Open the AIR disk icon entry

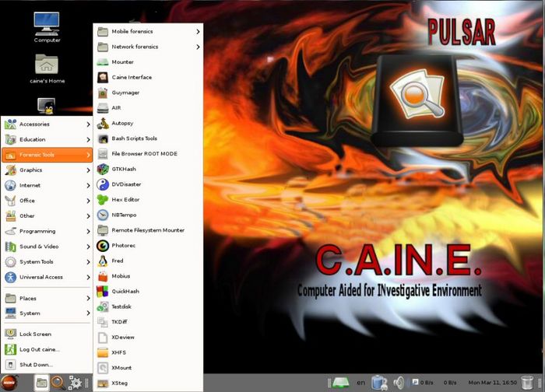(x=103, y=108)
